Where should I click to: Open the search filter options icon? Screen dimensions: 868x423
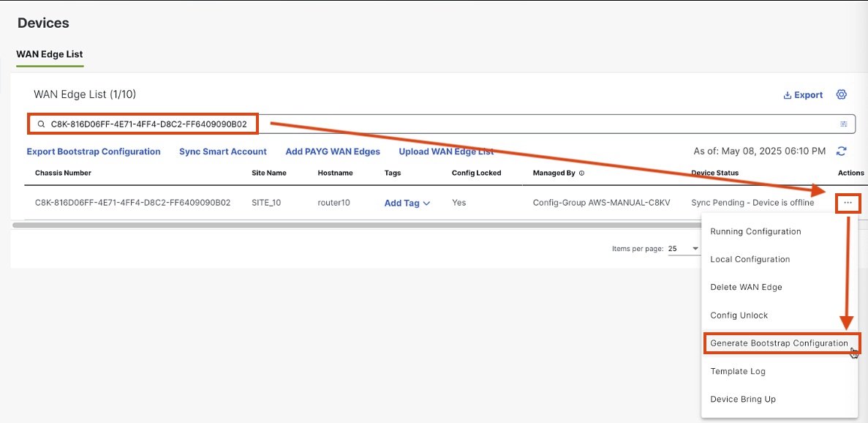844,124
